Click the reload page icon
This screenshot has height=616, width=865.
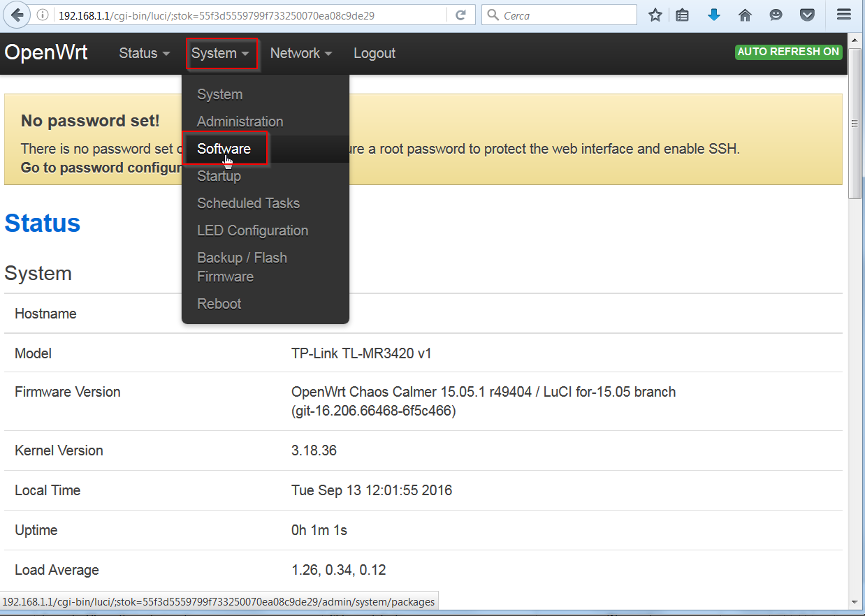tap(460, 15)
